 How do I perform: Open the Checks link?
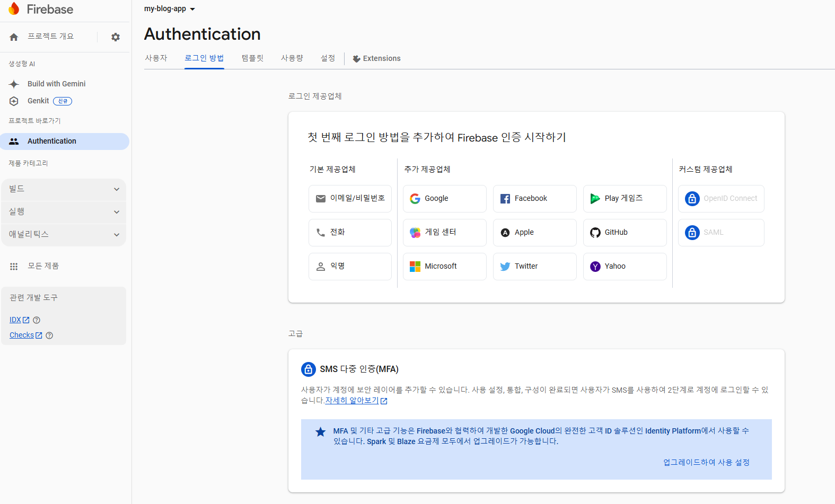26,335
